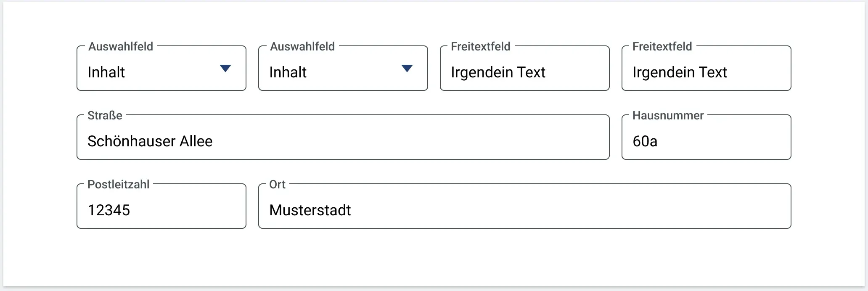Click the second Auswahlfeld value Inhalt
Viewport: 868px width, 291px height.
point(288,72)
